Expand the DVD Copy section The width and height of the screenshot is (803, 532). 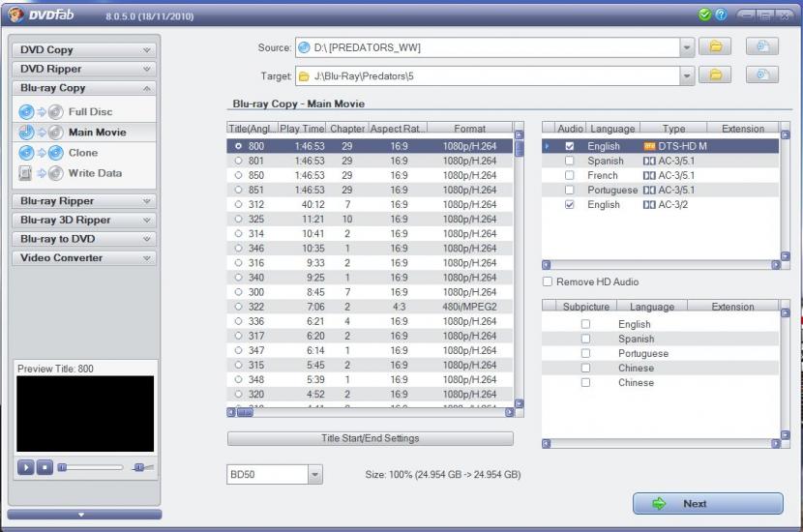coord(84,49)
